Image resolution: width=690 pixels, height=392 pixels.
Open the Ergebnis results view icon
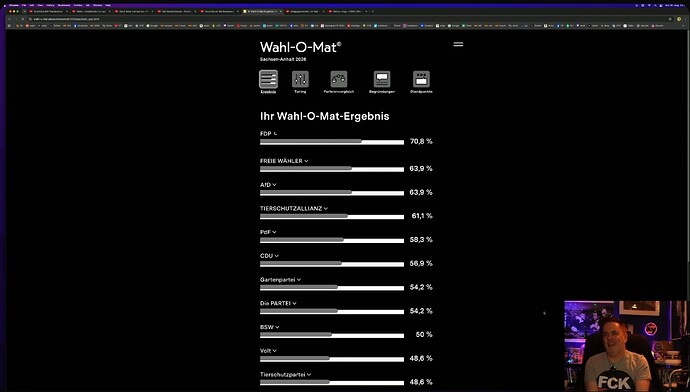(x=268, y=80)
